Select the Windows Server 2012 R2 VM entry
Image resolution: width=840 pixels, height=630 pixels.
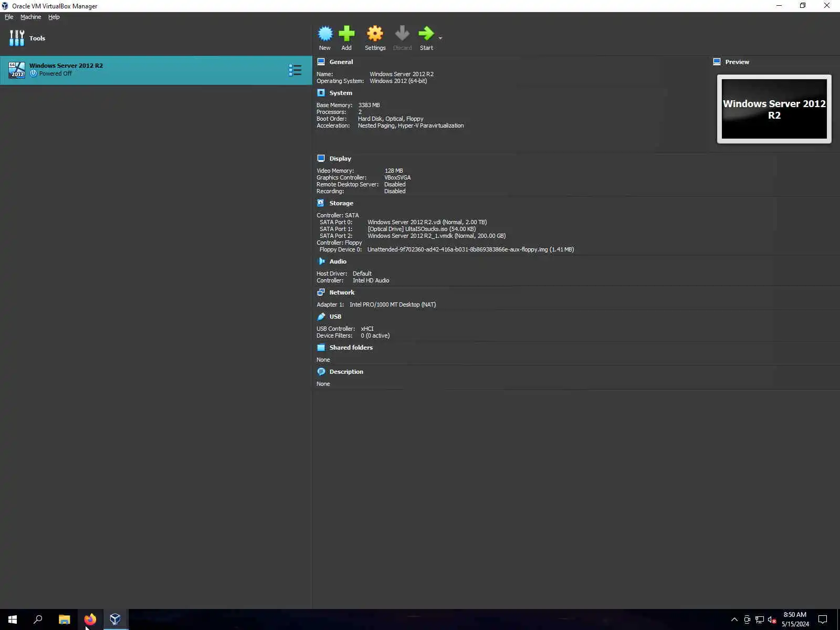coord(156,70)
